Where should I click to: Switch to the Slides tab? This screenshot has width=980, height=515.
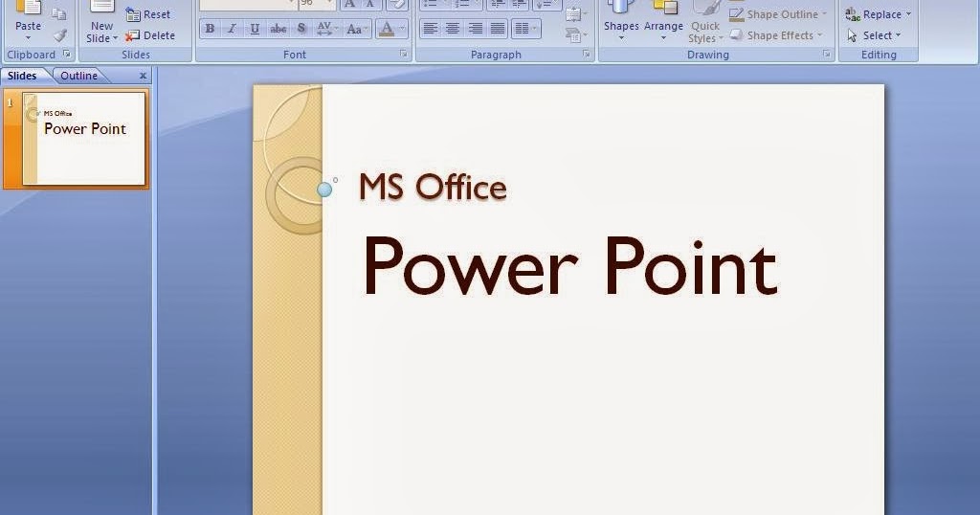[x=23, y=76]
